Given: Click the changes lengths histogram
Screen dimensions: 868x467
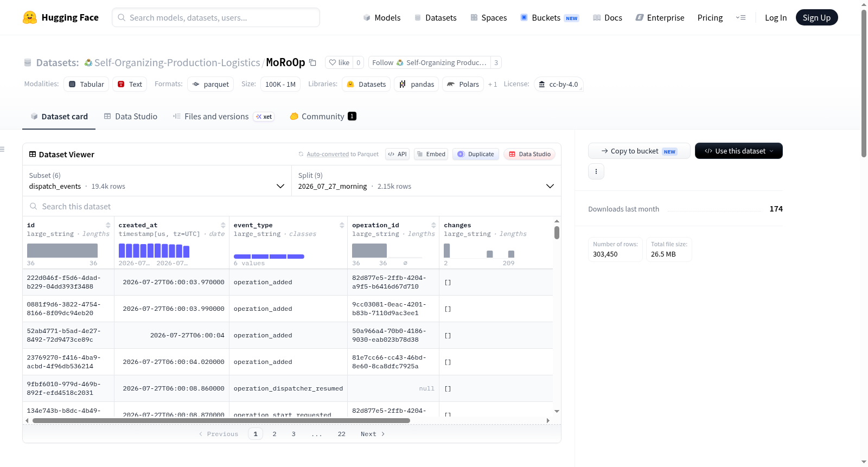Looking at the screenshot, I should tap(479, 251).
